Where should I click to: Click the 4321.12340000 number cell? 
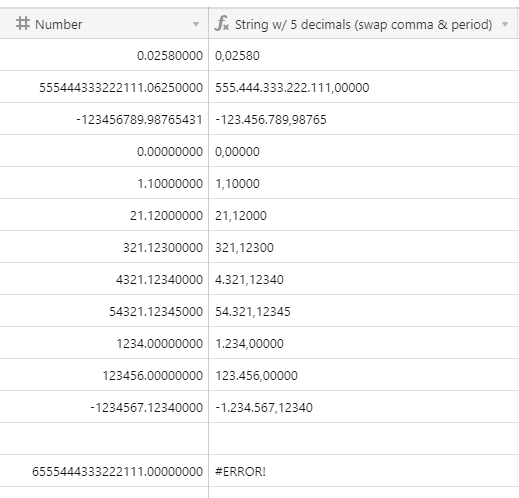pyautogui.click(x=104, y=279)
